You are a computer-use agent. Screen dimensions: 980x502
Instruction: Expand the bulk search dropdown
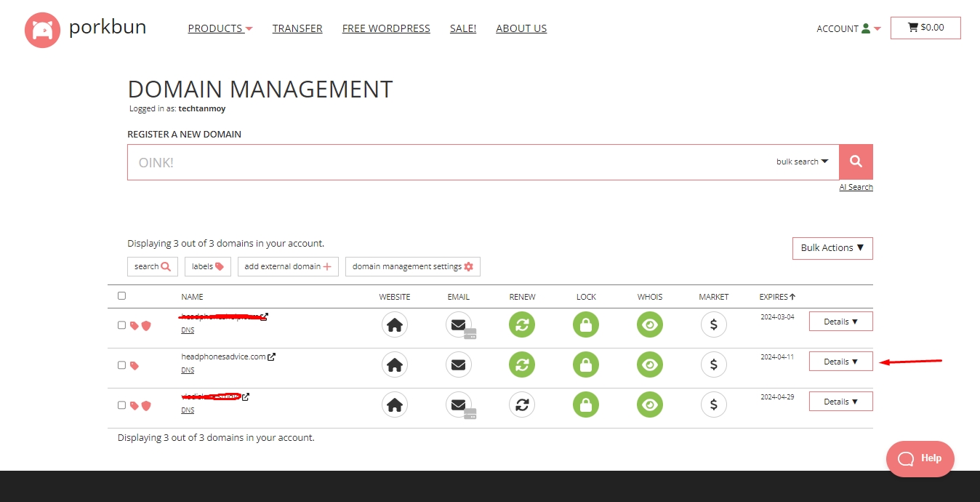coord(802,162)
